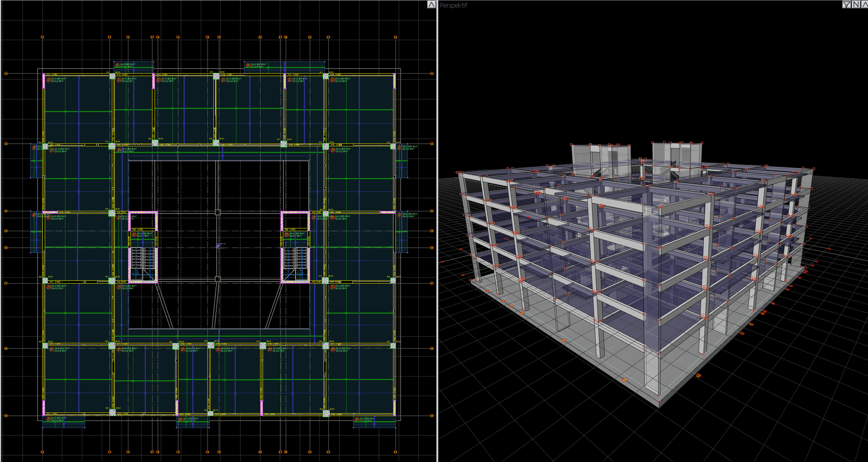Click the origin crosshair marker in the courtyard center
Viewport: 868px width, 462px height.
click(x=218, y=246)
